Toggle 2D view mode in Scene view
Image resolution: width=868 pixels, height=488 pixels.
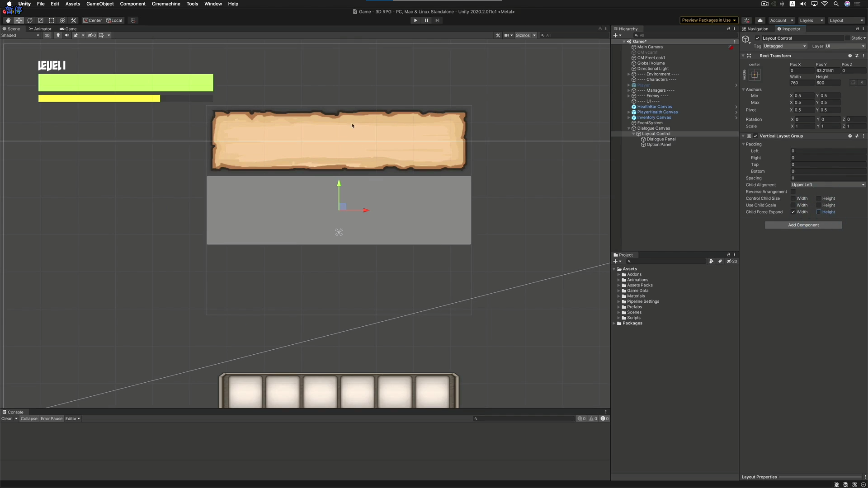pyautogui.click(x=47, y=35)
